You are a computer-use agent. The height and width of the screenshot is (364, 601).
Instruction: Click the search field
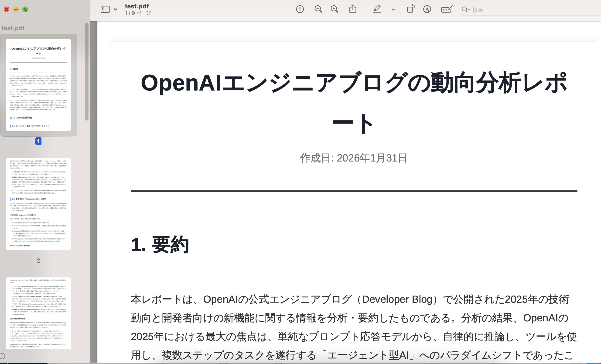532,10
